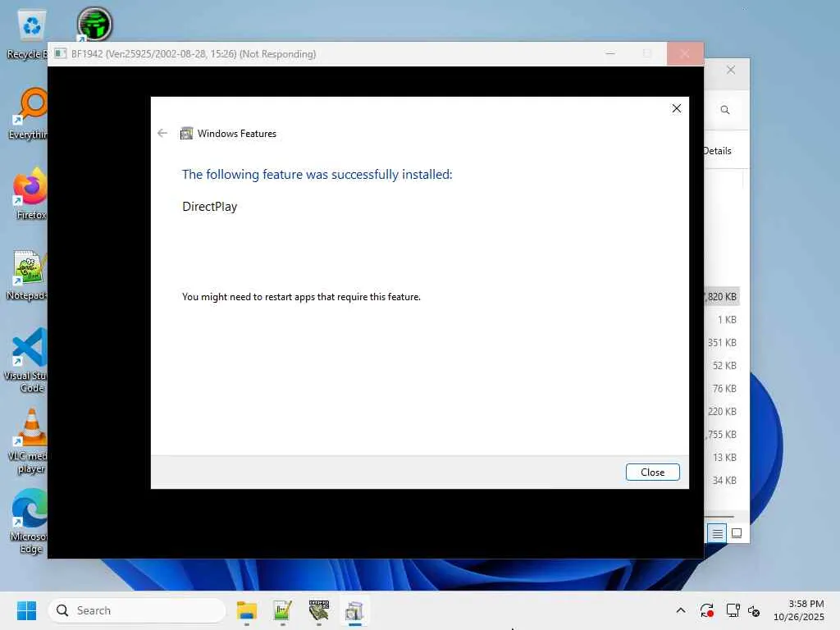Click the BF1942 window title bar icon
Viewport: 840px width, 630px height.
[60, 53]
